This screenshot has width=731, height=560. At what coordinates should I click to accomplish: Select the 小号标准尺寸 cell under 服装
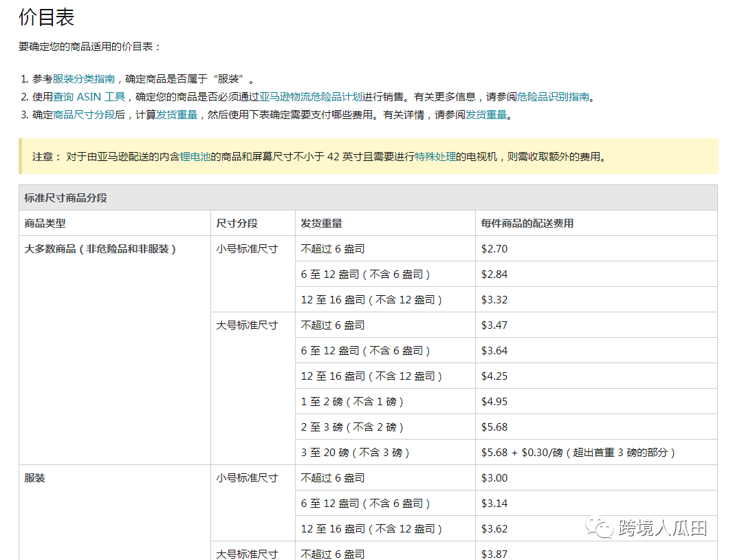coord(247,477)
